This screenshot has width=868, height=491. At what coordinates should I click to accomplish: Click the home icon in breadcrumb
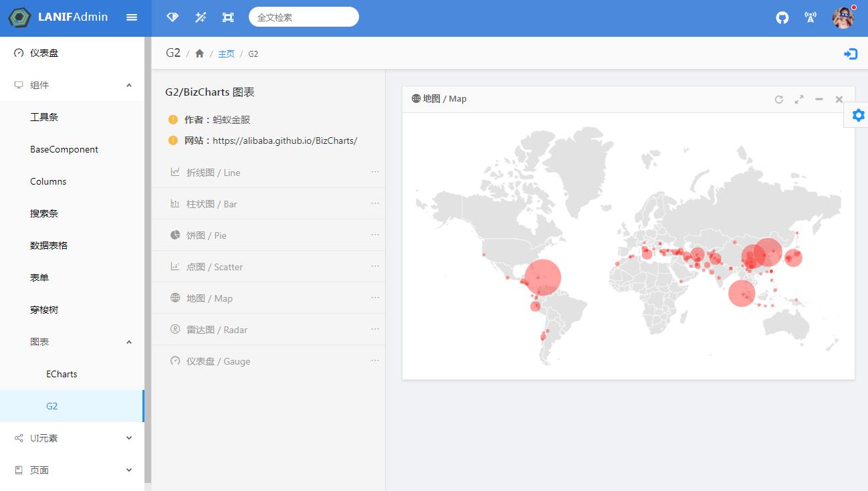click(x=199, y=54)
